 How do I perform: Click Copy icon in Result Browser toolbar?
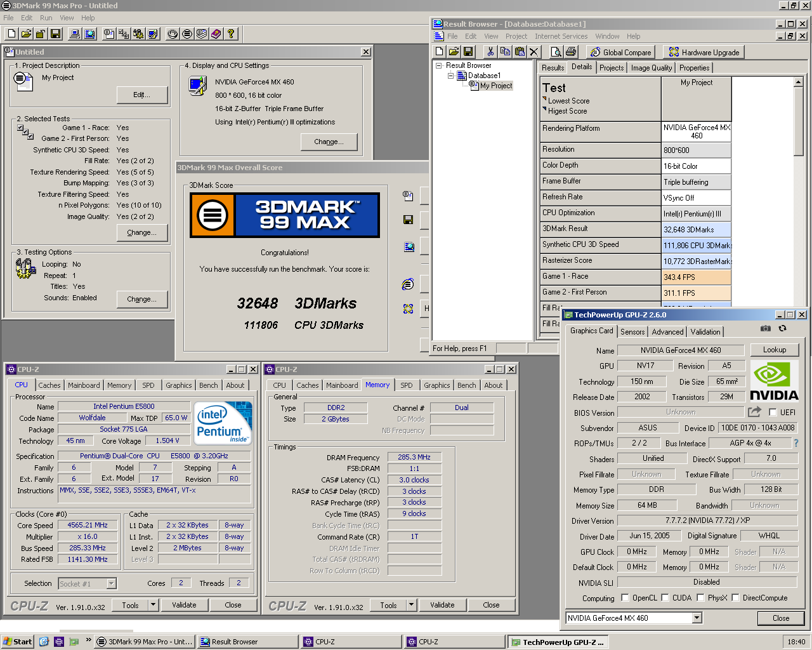(505, 51)
